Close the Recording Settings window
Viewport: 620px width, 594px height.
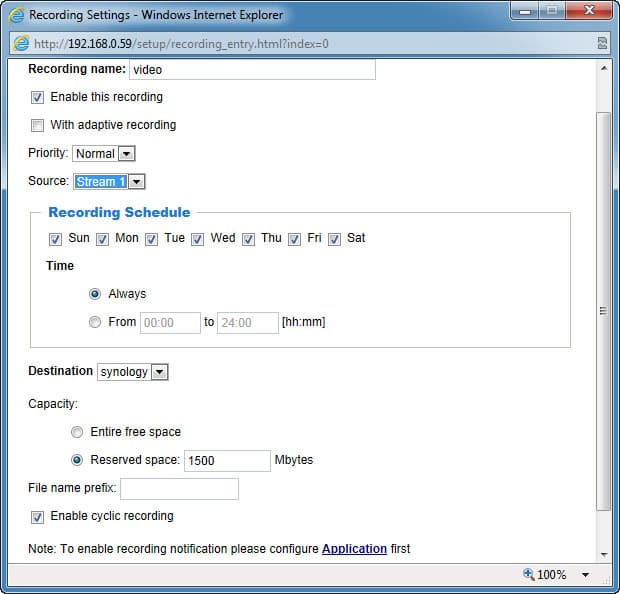pyautogui.click(x=589, y=11)
